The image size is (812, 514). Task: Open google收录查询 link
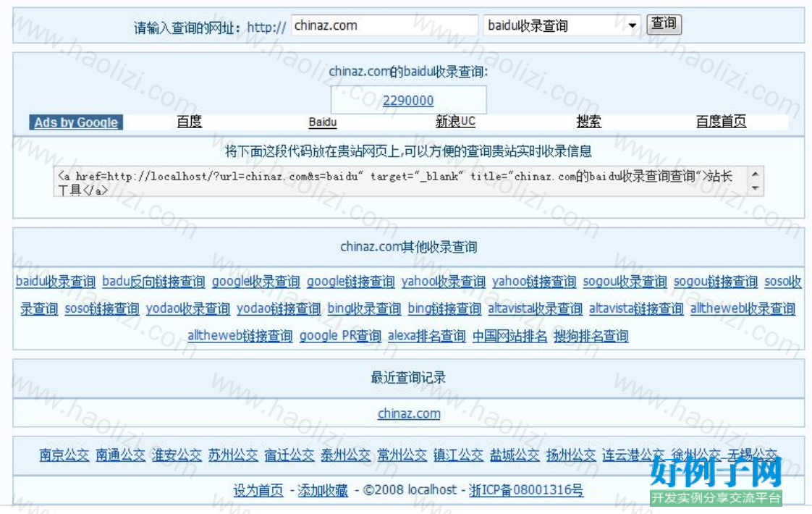(255, 282)
